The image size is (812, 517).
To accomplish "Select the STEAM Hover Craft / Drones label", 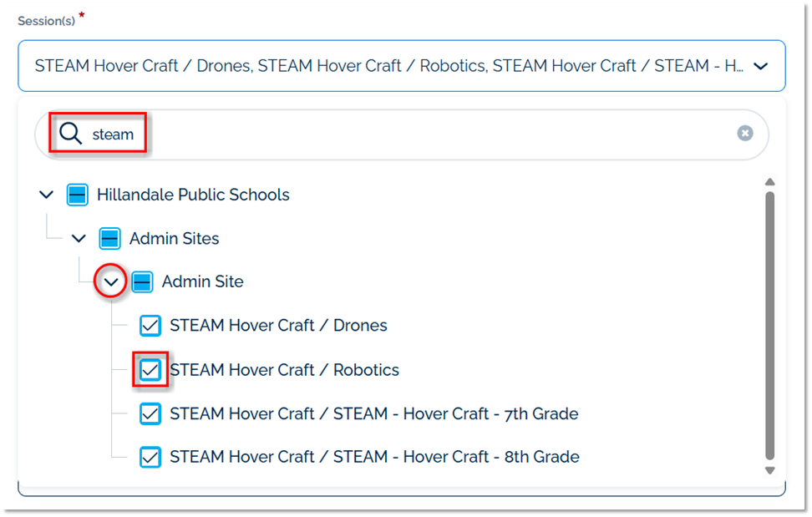I will (x=278, y=326).
